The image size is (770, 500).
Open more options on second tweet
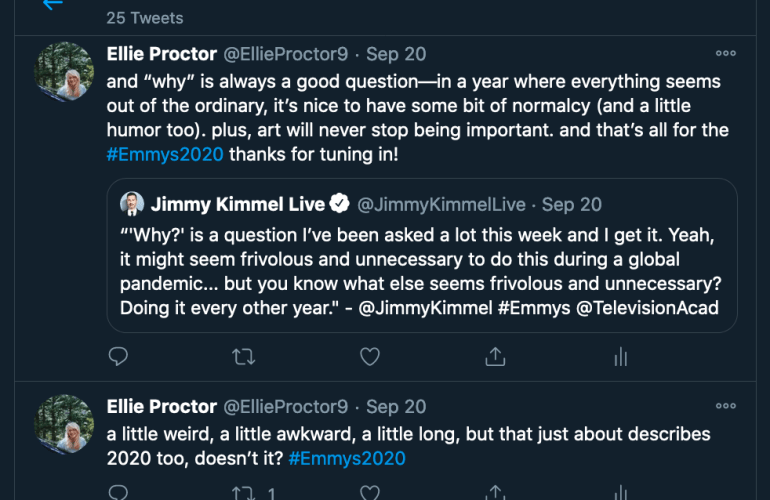[726, 406]
